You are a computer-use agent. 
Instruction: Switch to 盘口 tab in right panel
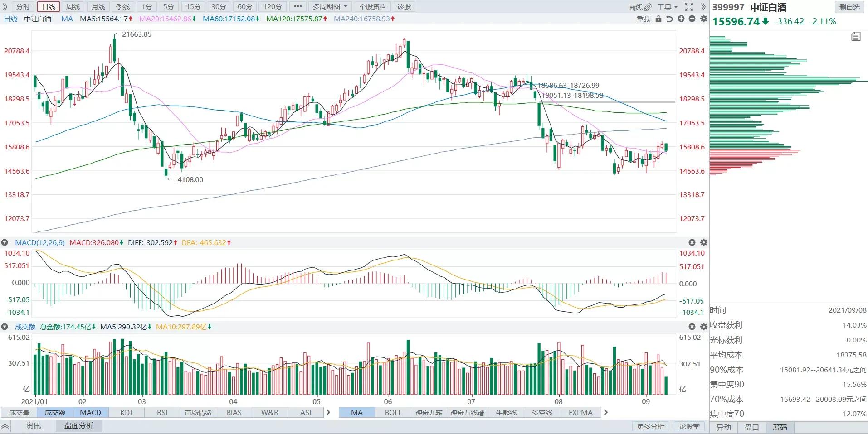pos(751,427)
